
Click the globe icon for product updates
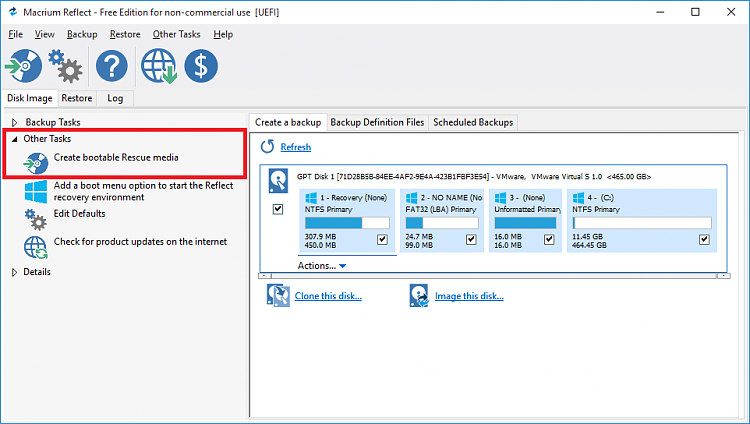tap(36, 247)
